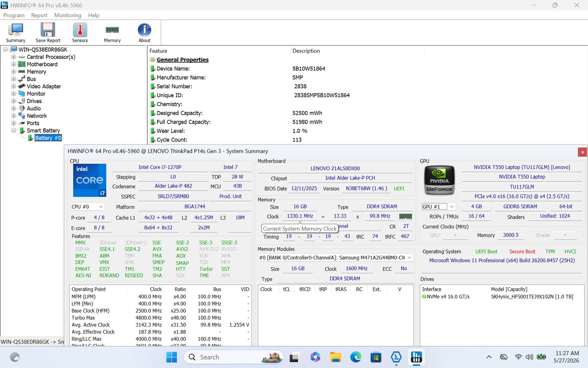Open Task View on the taskbar
Image resolution: width=588 pixels, height=368 pixels.
pyautogui.click(x=294, y=357)
